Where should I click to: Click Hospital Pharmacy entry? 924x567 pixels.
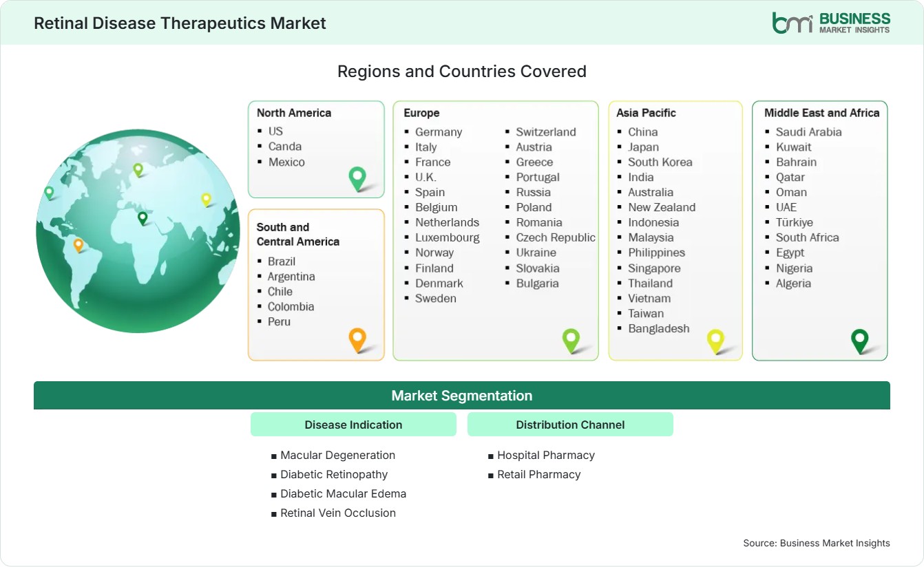pos(546,455)
